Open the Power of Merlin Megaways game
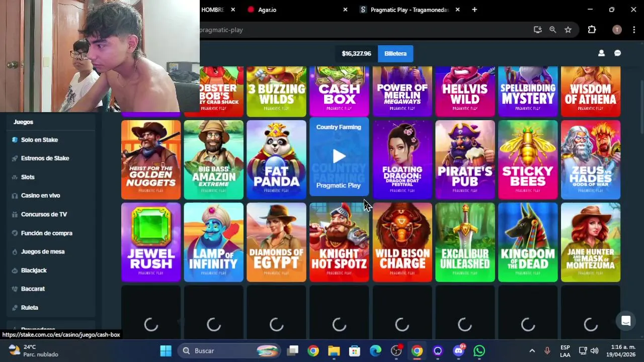644x362 pixels. point(402,92)
